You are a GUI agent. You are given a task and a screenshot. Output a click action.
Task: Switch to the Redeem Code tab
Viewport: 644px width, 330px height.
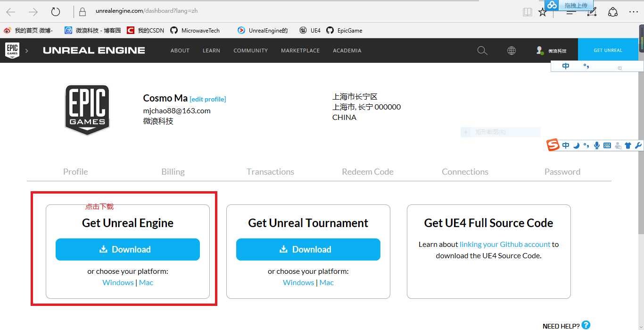pyautogui.click(x=368, y=172)
